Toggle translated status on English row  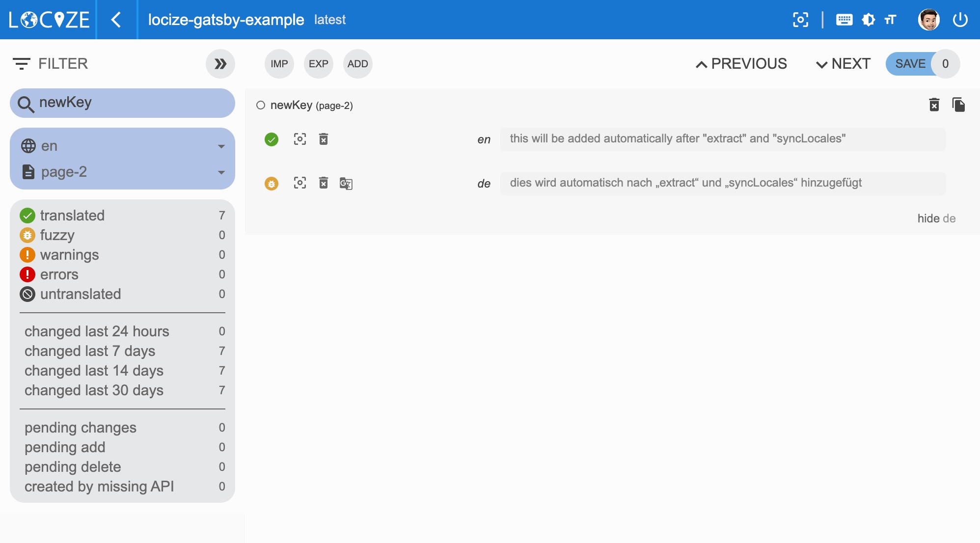[x=271, y=139]
